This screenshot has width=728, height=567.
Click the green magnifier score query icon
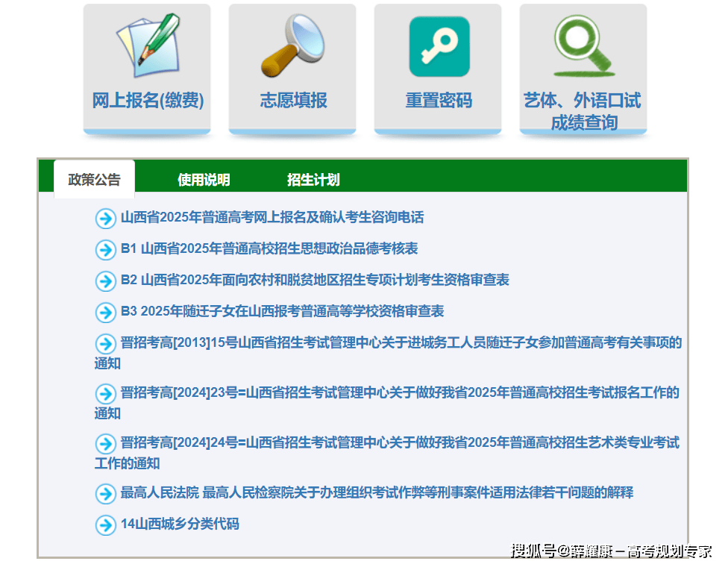tap(584, 46)
